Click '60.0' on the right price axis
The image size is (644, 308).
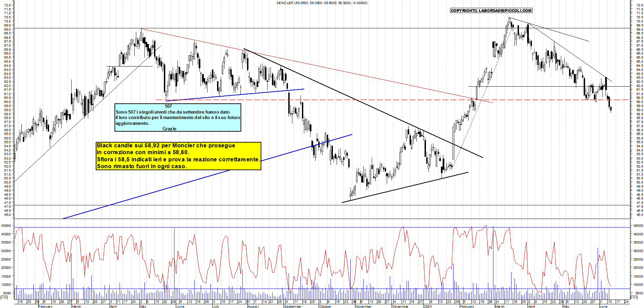coord(639,102)
